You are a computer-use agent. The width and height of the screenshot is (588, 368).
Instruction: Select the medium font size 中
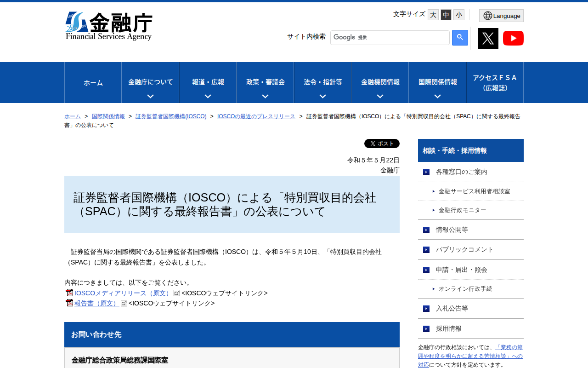coord(446,14)
